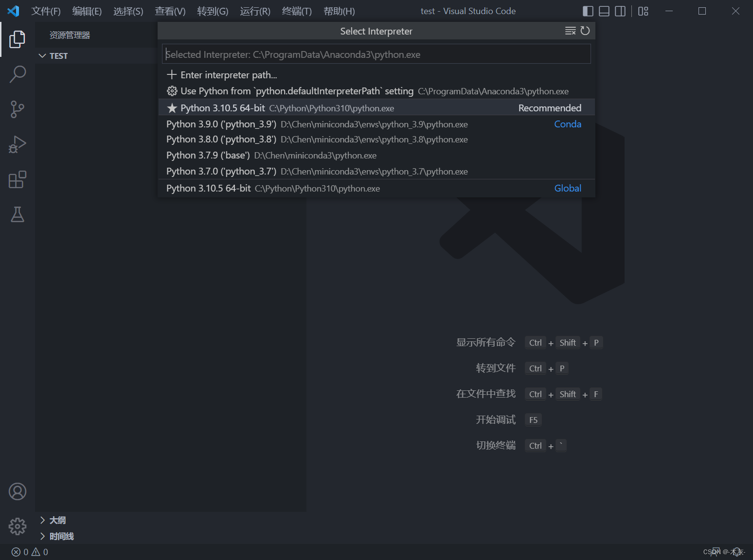This screenshot has width=753, height=560.
Task: Open the Accounts icon in activity bar
Action: click(x=18, y=491)
